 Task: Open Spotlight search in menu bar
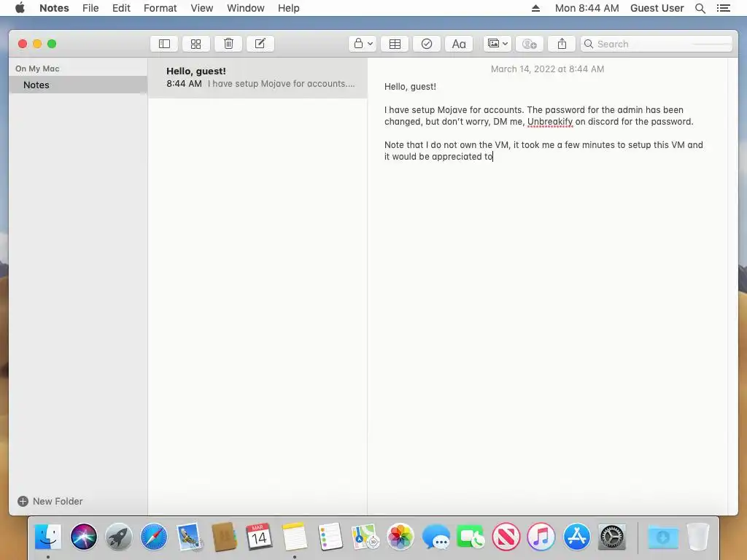700,8
